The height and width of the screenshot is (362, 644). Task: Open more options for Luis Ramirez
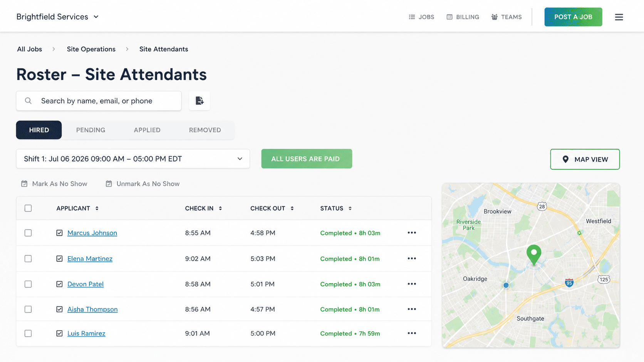pyautogui.click(x=412, y=333)
